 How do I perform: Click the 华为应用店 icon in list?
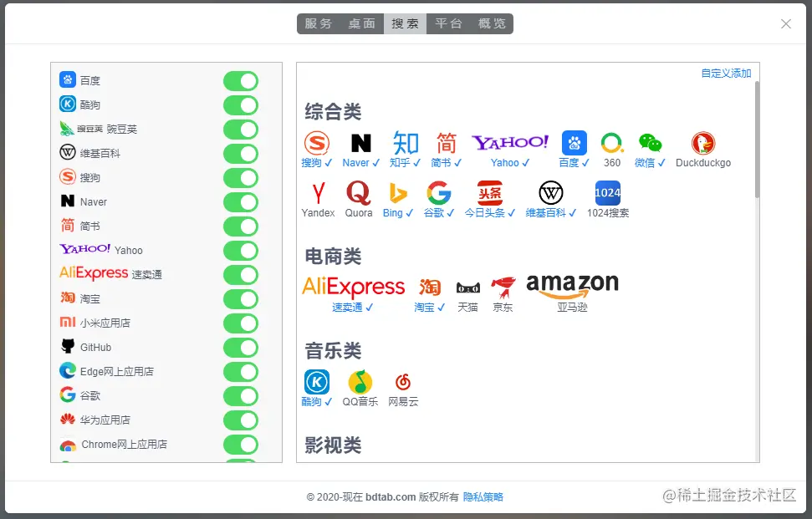point(68,420)
